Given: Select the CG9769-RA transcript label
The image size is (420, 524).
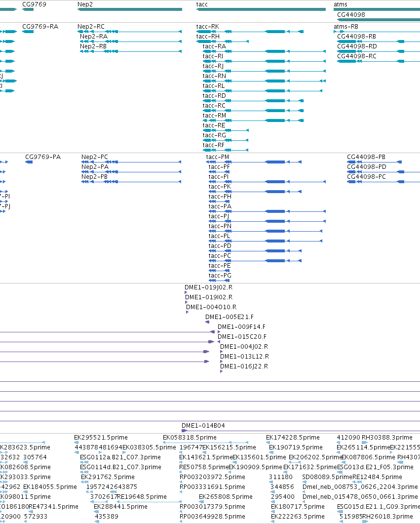Looking at the screenshot, I should pos(40,26).
